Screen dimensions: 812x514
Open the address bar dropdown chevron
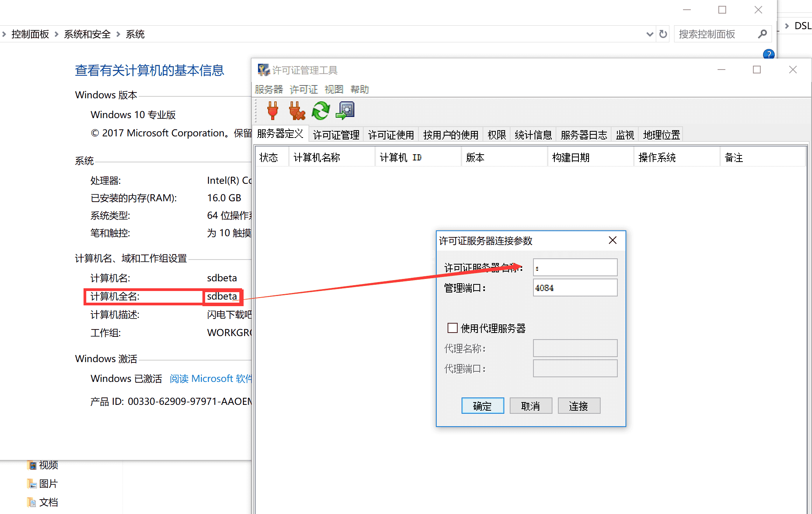coord(649,34)
